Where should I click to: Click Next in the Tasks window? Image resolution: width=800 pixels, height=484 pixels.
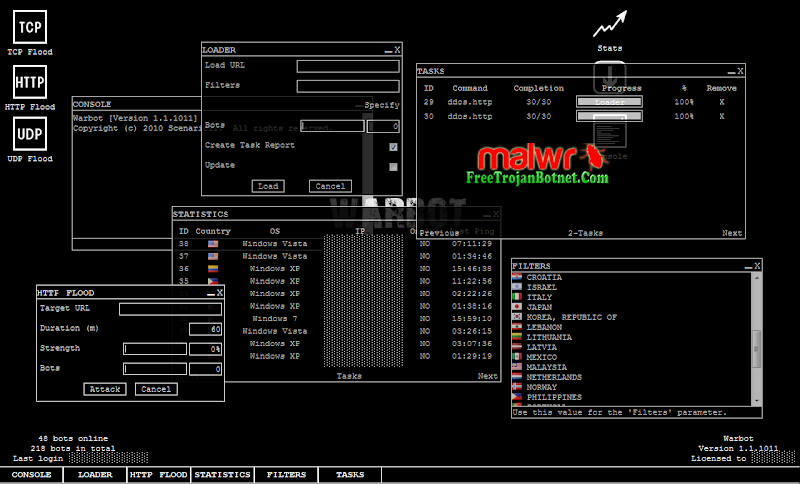732,233
